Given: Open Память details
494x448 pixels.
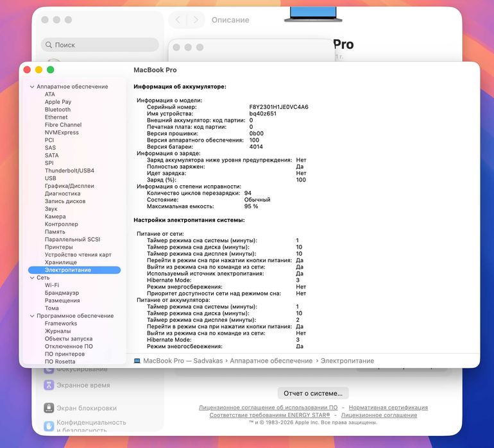Looking at the screenshot, I should click(55, 232).
